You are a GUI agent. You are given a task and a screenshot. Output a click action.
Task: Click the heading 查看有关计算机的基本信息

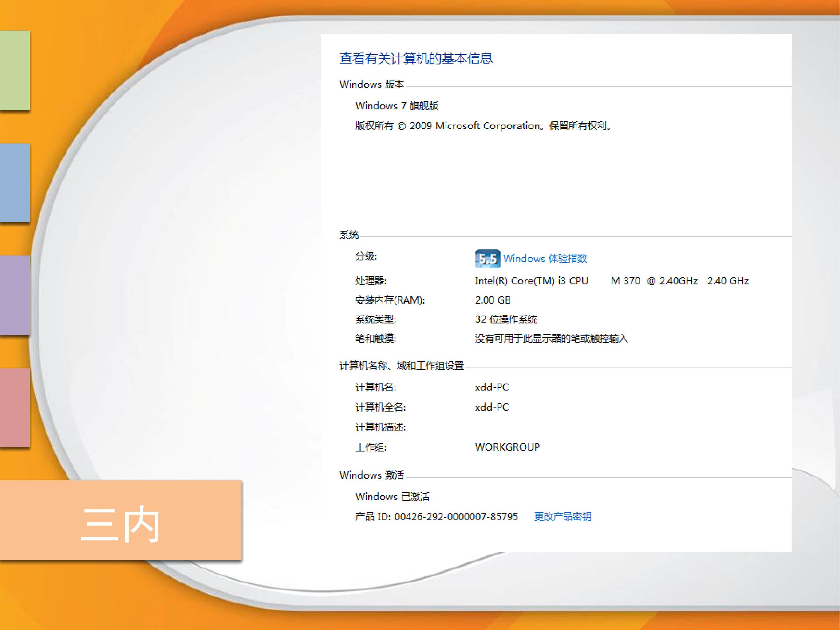click(416, 59)
